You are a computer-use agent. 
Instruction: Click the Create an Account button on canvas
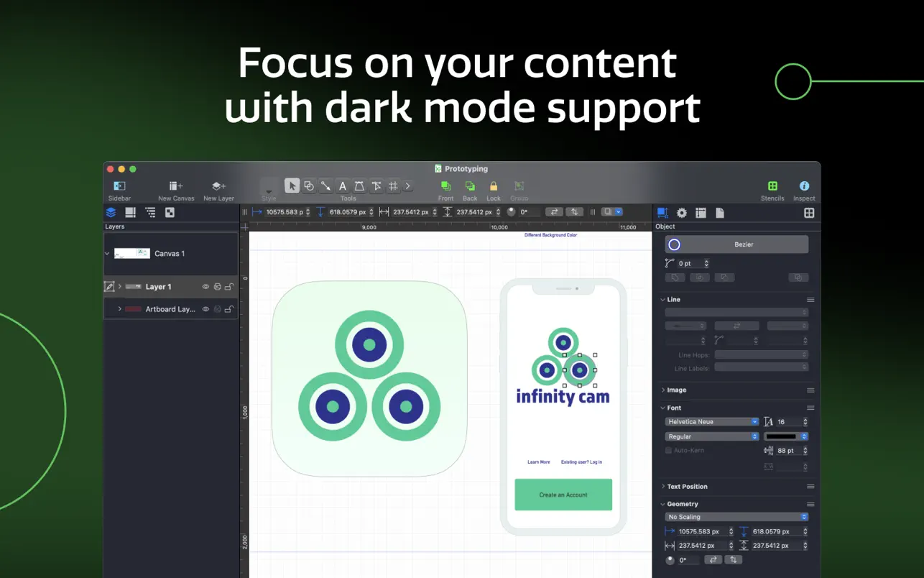click(563, 495)
